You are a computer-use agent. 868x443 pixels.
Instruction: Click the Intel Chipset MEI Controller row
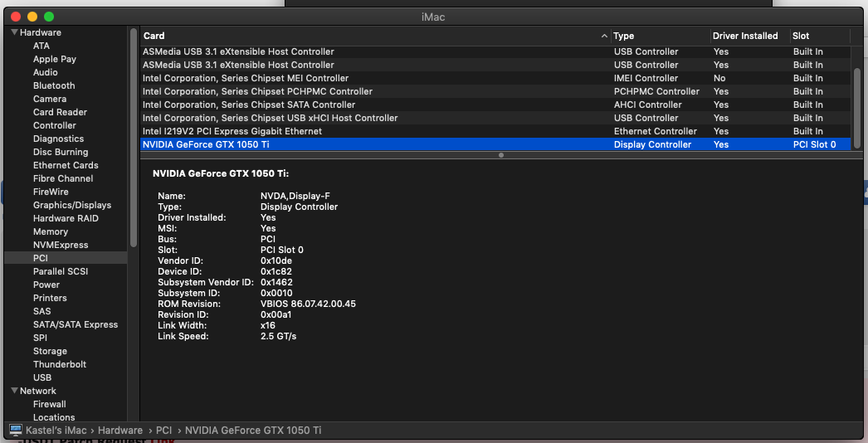(x=246, y=78)
